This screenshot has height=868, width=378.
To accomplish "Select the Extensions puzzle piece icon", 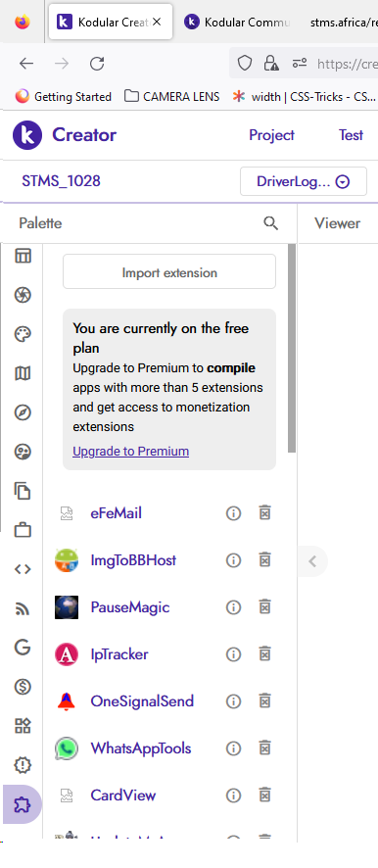I will [23, 804].
